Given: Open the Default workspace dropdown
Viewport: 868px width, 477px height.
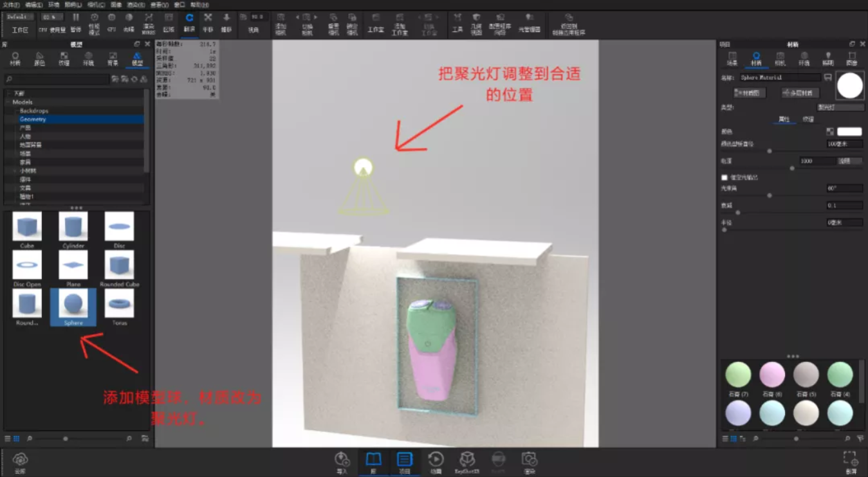Looking at the screenshot, I should (x=21, y=16).
